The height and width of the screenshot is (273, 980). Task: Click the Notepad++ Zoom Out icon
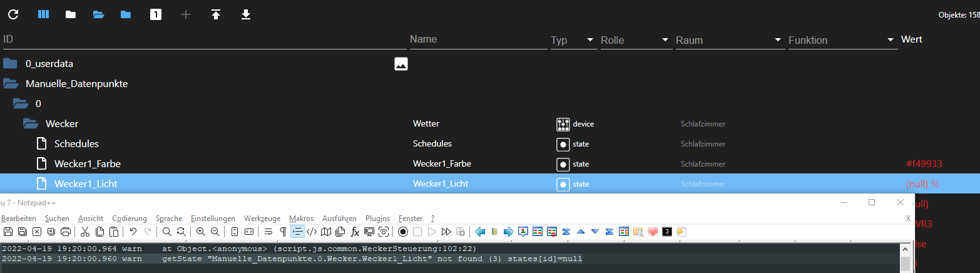pos(215,232)
